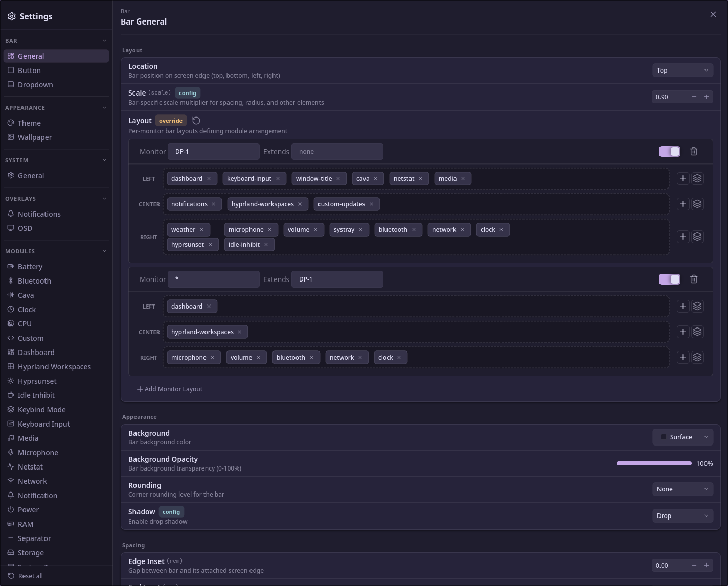Open Hyprland Workspaces module settings

click(x=54, y=367)
